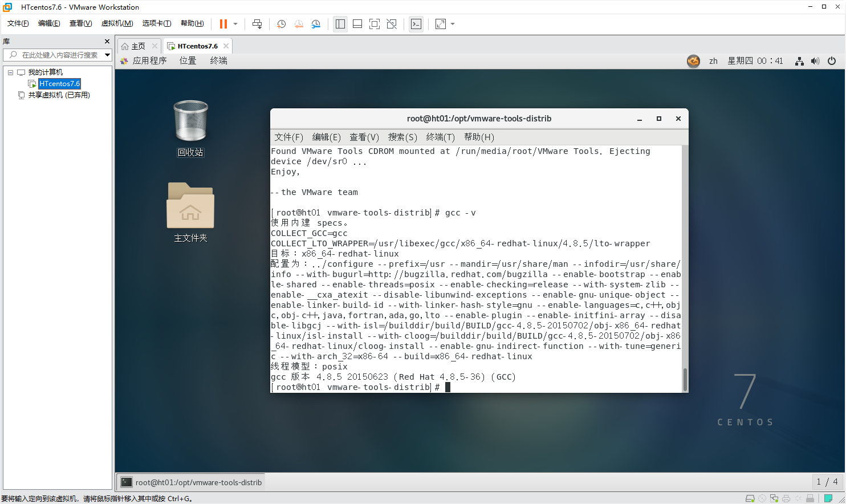This screenshot has width=846, height=504.
Task: Open terminal 查看(V) menu
Action: point(364,137)
